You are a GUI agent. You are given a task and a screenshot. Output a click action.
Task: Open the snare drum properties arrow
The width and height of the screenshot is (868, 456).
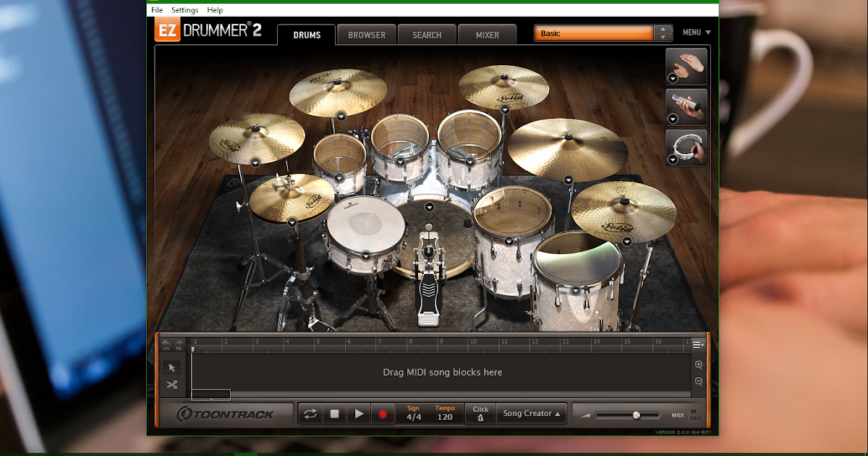pos(365,255)
